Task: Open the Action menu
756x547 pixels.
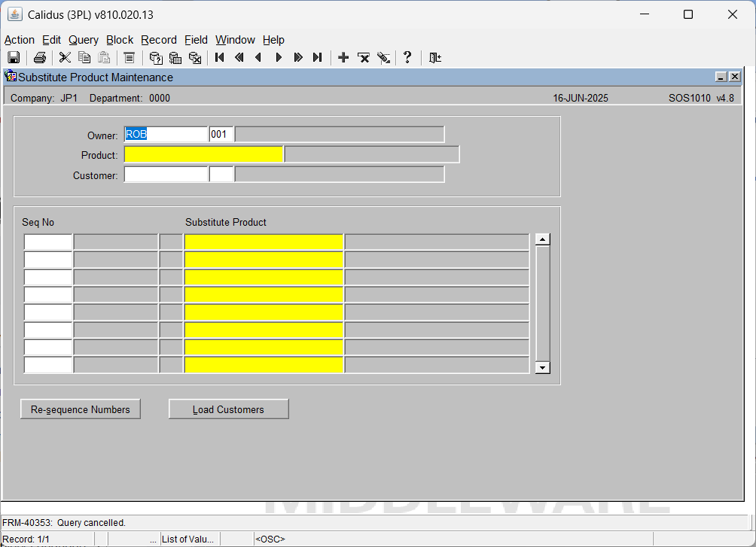Action: point(20,40)
